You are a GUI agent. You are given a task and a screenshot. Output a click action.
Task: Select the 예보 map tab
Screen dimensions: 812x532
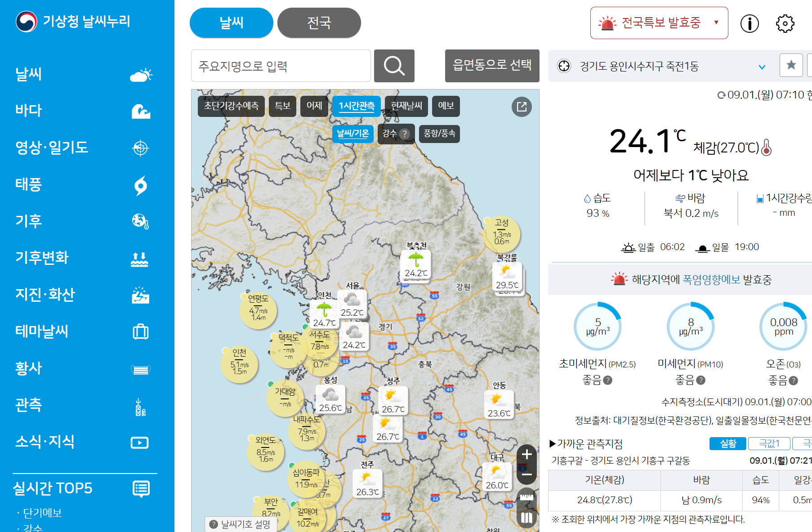(x=446, y=106)
